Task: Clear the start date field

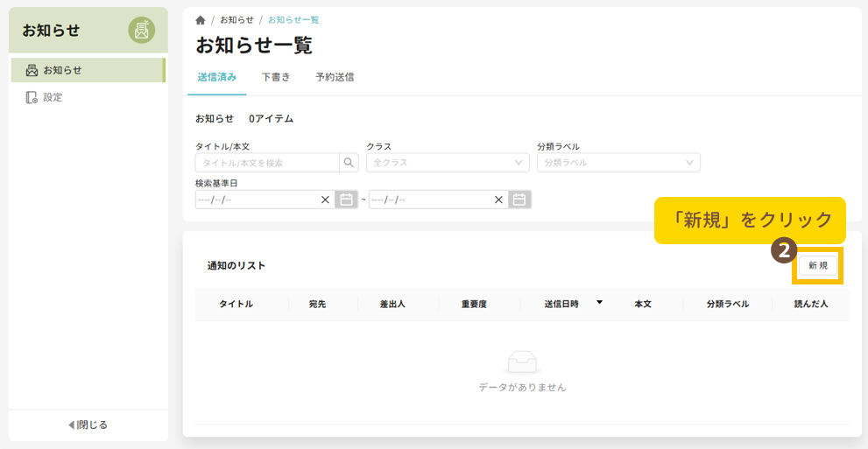Action: 325,200
